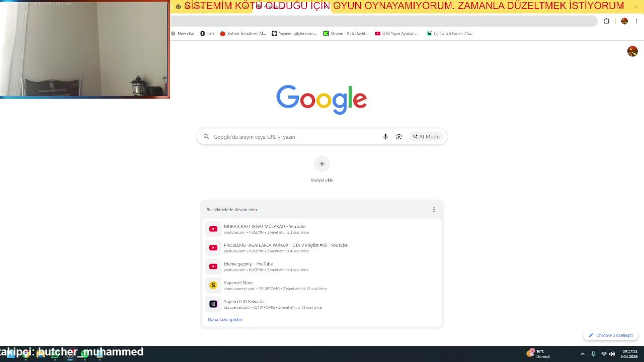
Task: Open Google Lens image search icon
Action: 399,137
